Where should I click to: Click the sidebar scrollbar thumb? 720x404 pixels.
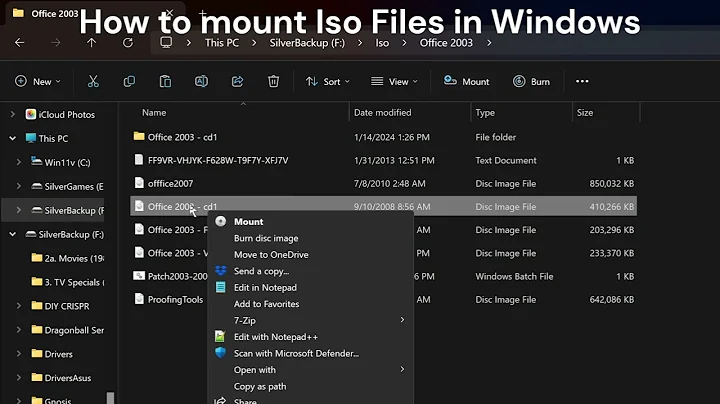pos(110,398)
